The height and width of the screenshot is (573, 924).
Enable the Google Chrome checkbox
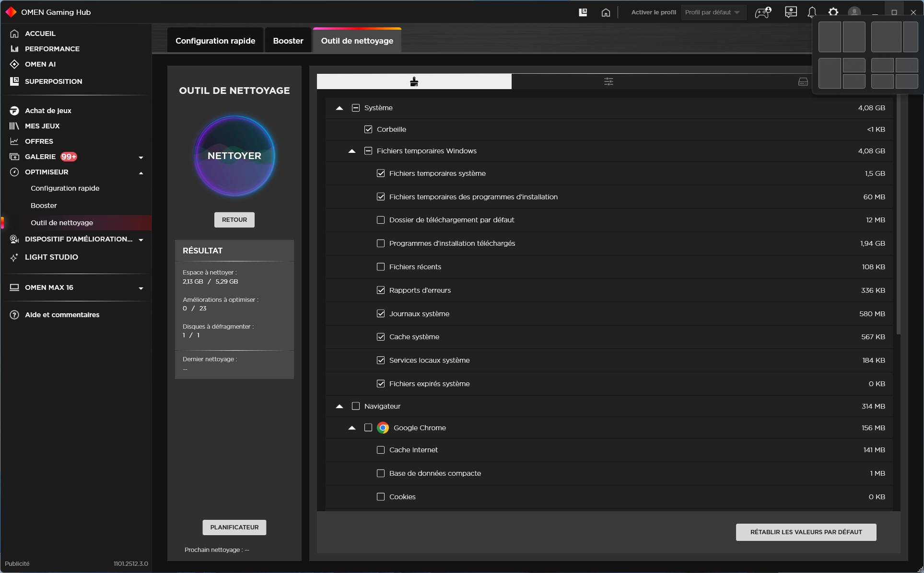coord(368,428)
